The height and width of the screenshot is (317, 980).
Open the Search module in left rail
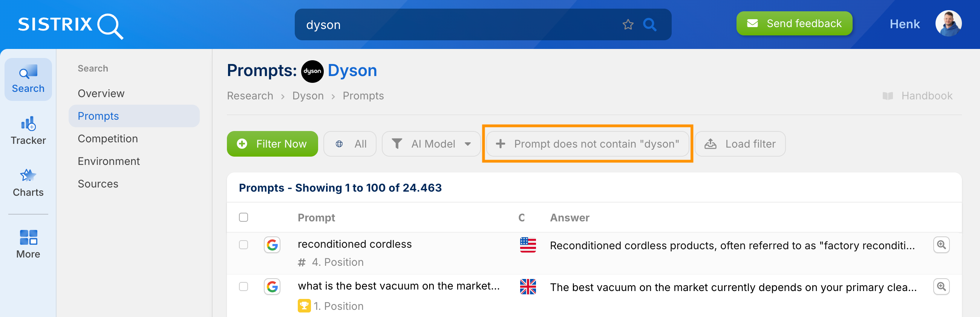point(28,79)
